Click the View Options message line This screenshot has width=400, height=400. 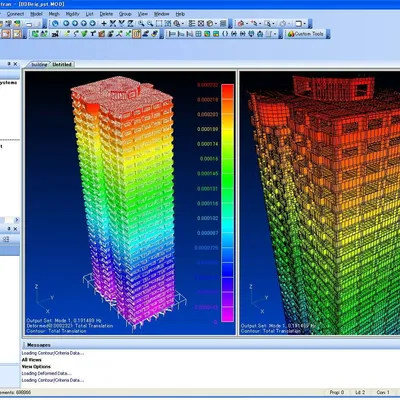pyautogui.click(x=36, y=366)
